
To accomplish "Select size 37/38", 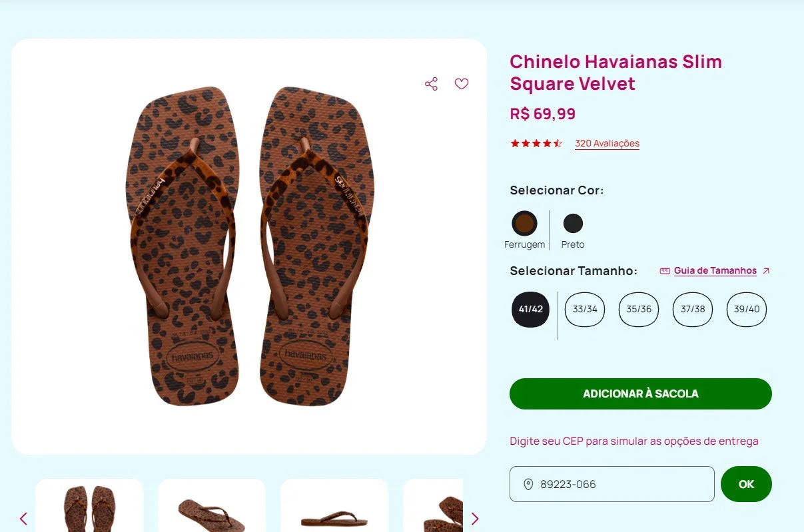I will point(692,309).
